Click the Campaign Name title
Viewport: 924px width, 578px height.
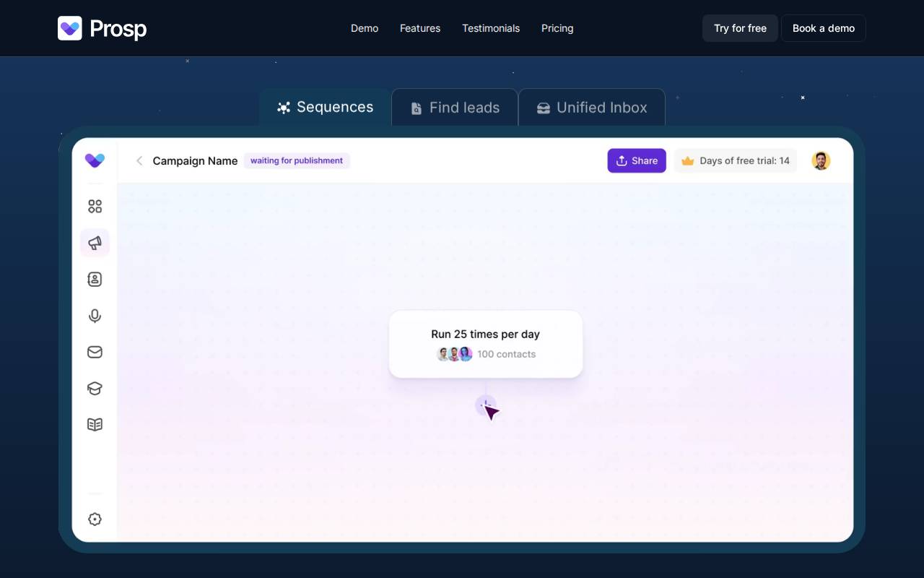[x=195, y=160]
